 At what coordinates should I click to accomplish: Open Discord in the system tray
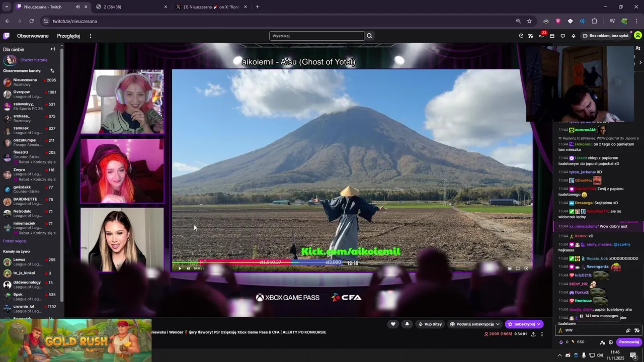pos(568,355)
